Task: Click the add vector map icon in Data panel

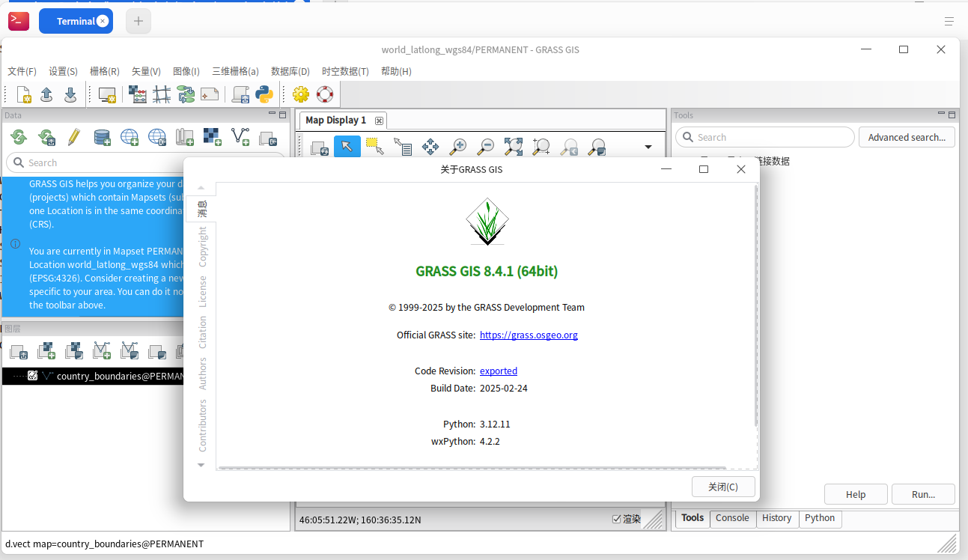Action: [x=240, y=137]
